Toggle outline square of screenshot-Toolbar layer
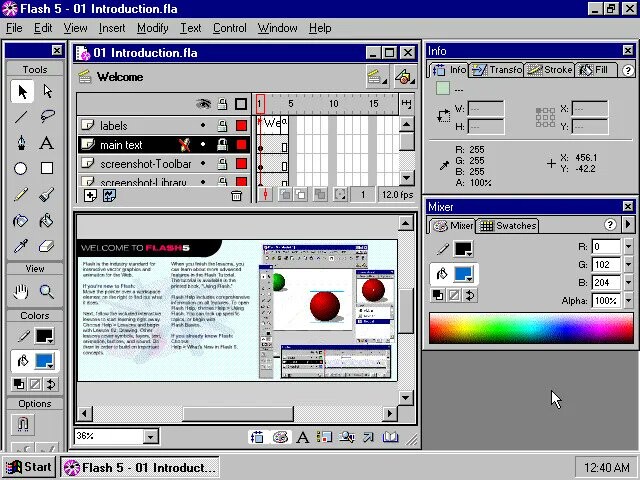This screenshot has width=640, height=480. (x=241, y=164)
